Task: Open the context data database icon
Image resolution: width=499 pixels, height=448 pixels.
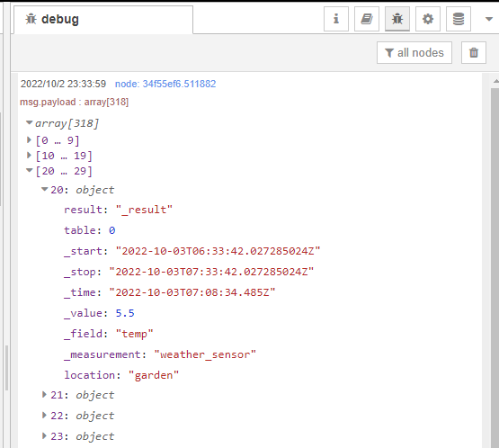Action: [459, 19]
